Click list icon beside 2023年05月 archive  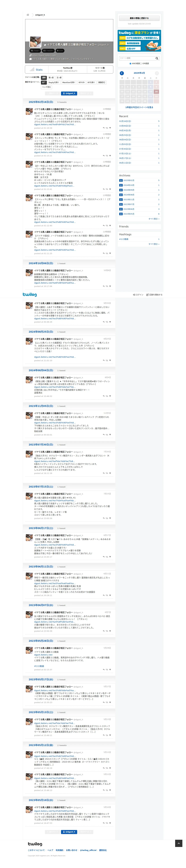pyautogui.click(x=121, y=214)
